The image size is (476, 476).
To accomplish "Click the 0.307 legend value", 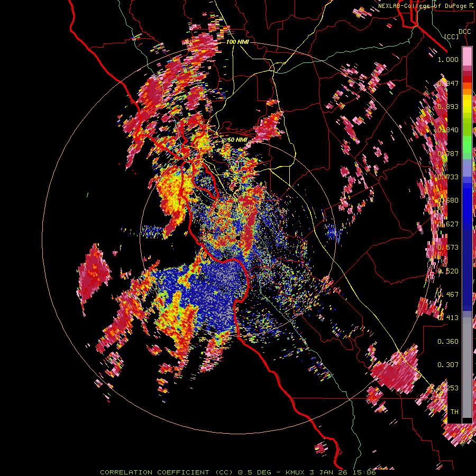I will click(x=448, y=365).
